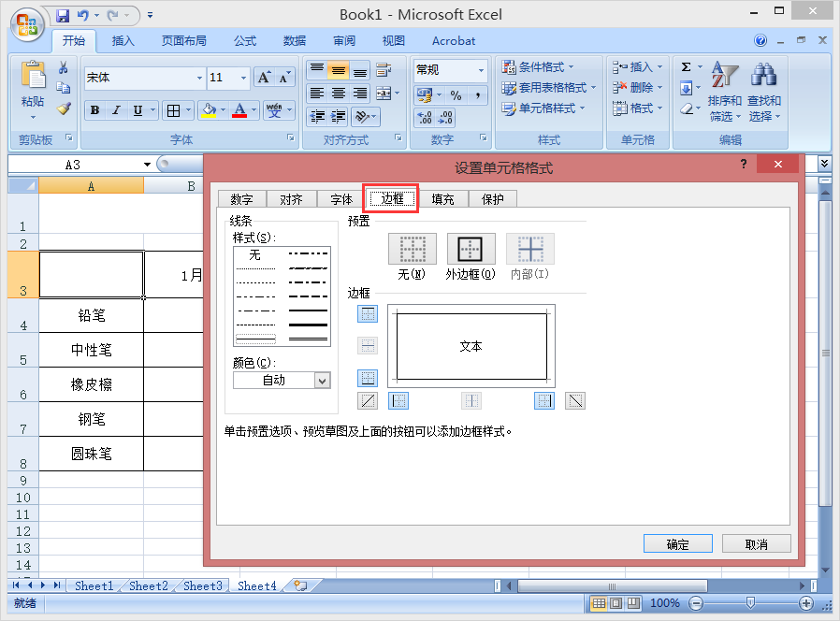The height and width of the screenshot is (621, 840).
Task: Click the wrap text icon
Action: pyautogui.click(x=384, y=70)
